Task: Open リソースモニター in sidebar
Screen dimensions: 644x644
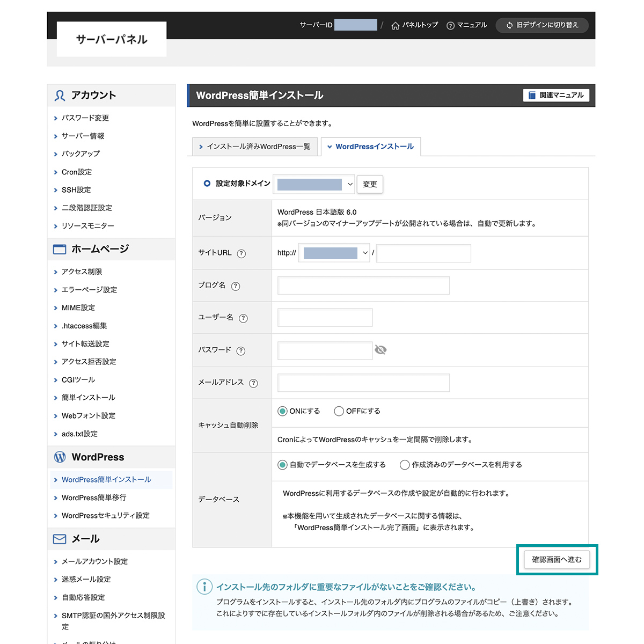Action: pyautogui.click(x=88, y=226)
